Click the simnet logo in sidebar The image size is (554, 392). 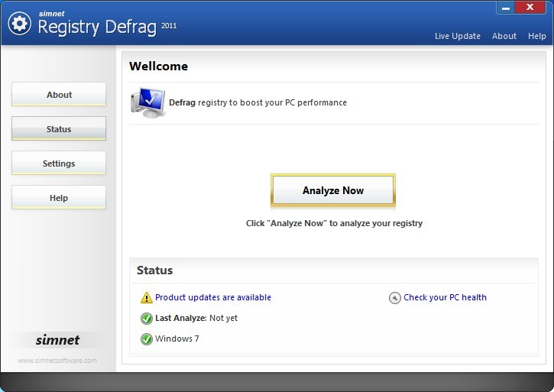click(57, 341)
